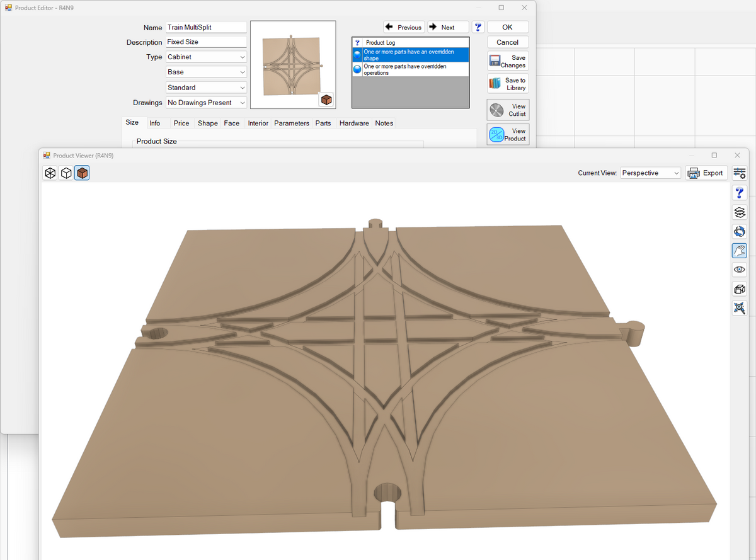
Task: Click the 3D boxes icon in sidebar
Action: tap(740, 289)
